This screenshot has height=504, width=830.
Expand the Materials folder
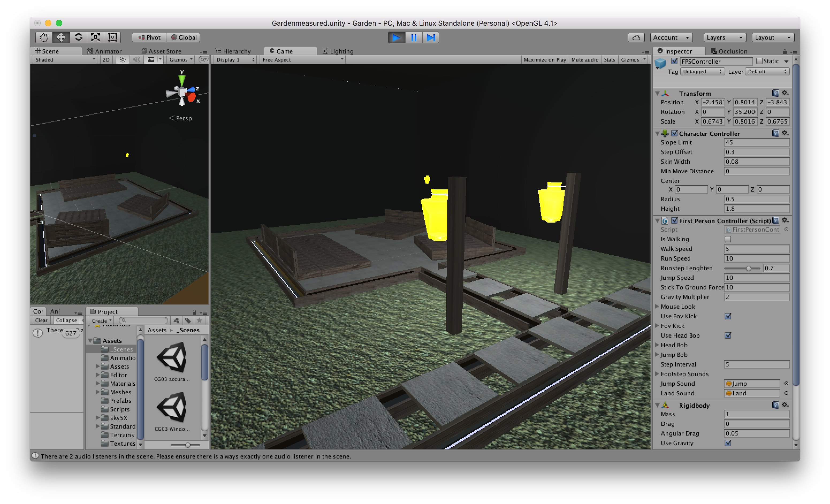(98, 383)
